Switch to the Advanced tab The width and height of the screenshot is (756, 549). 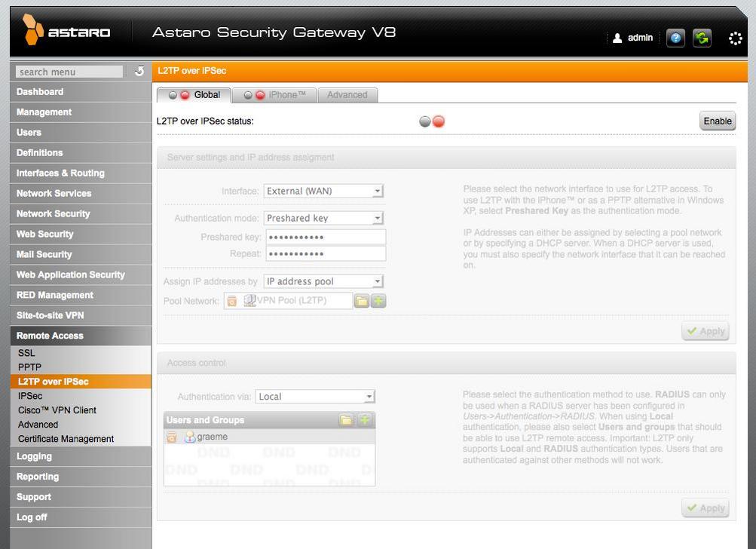[347, 95]
